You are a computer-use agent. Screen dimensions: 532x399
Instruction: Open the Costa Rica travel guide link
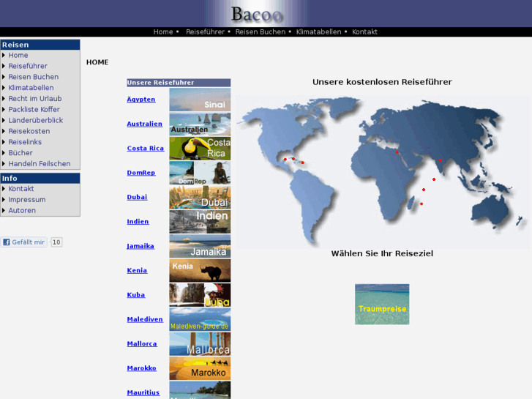146,149
